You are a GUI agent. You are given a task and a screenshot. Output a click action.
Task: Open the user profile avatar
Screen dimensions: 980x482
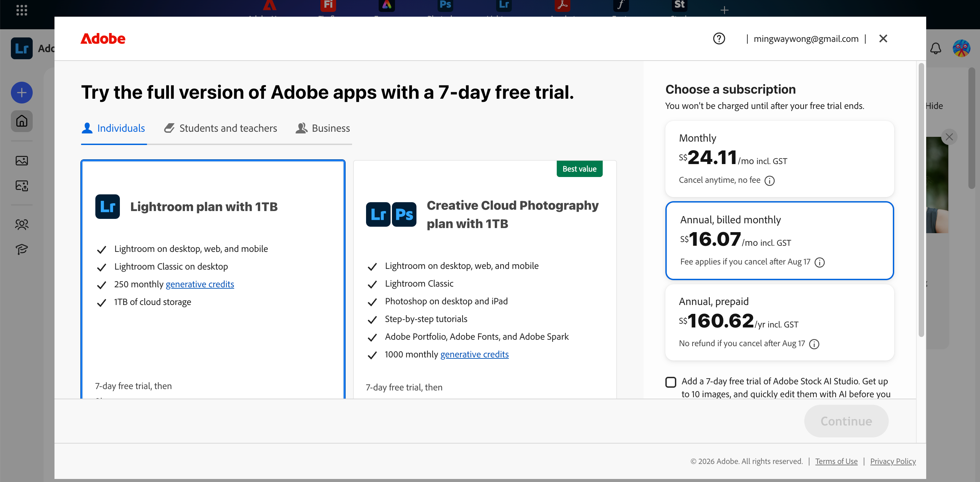coord(961,48)
